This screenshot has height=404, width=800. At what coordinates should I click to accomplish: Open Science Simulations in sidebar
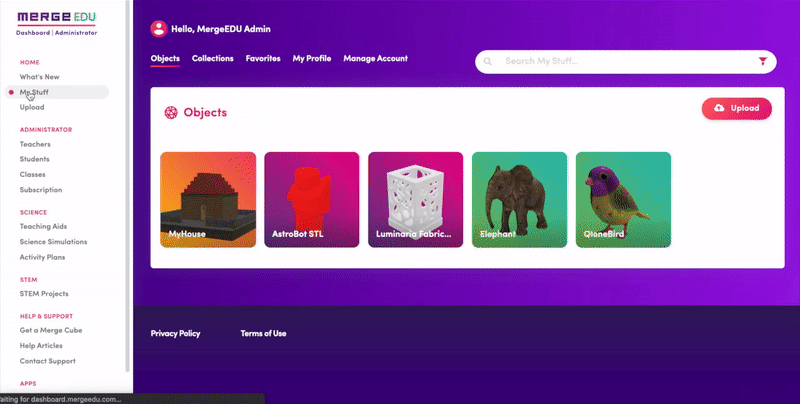pyautogui.click(x=53, y=242)
